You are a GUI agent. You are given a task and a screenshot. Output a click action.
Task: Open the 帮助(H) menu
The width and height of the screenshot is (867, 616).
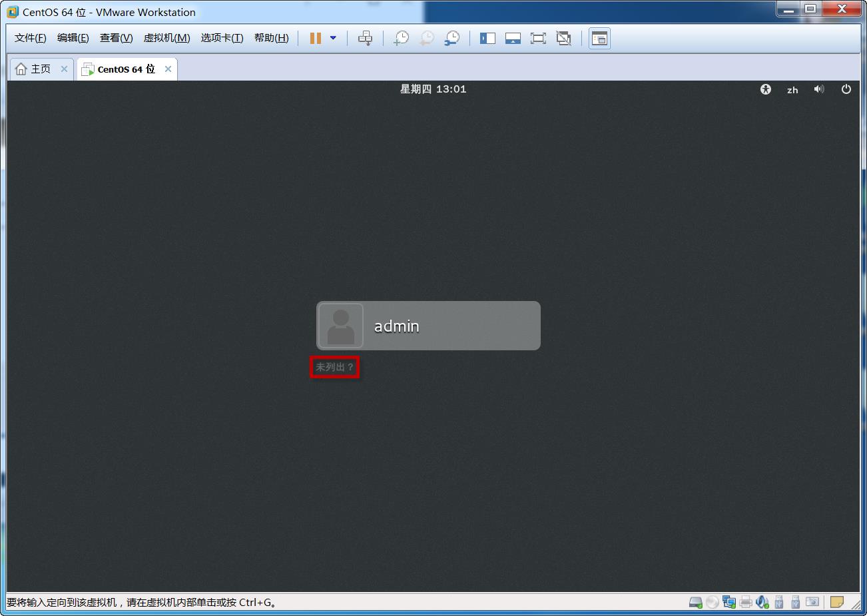pyautogui.click(x=272, y=38)
